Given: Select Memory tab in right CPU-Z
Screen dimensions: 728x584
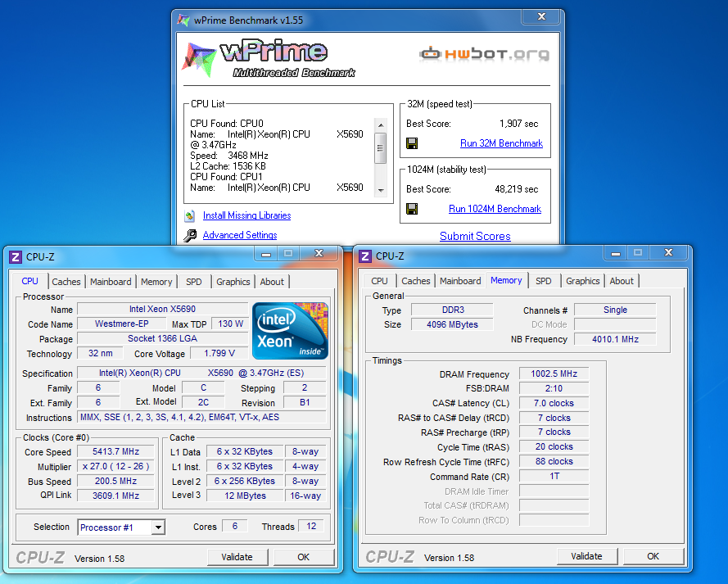Looking at the screenshot, I should 506,280.
